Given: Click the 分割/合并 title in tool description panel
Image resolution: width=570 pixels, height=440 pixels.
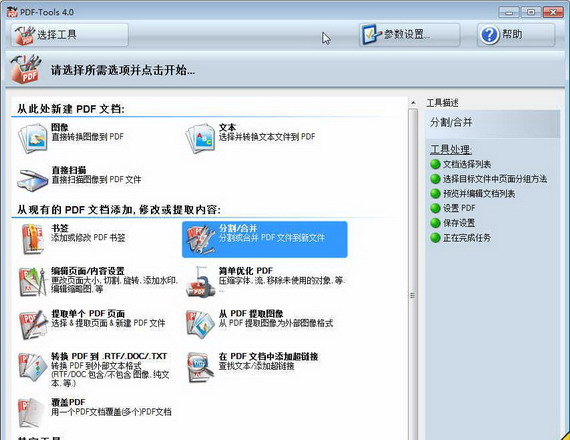Looking at the screenshot, I should [x=451, y=123].
